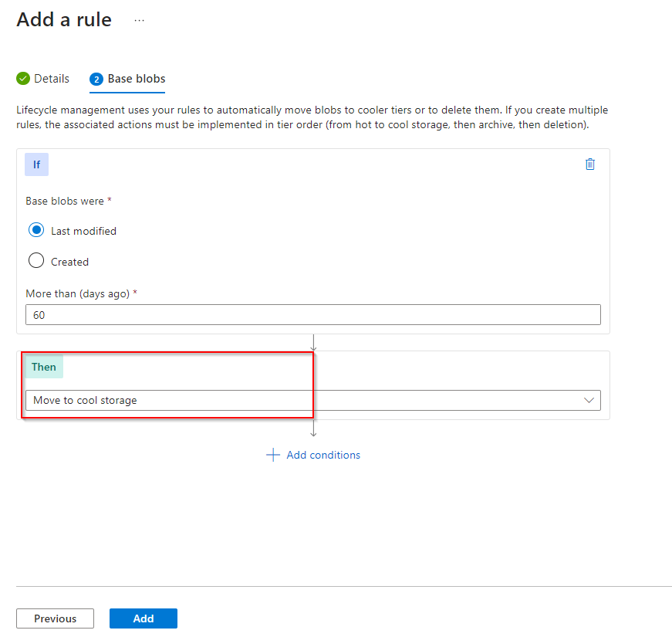Click the green Then label badge
This screenshot has height=637, width=672.
(44, 367)
